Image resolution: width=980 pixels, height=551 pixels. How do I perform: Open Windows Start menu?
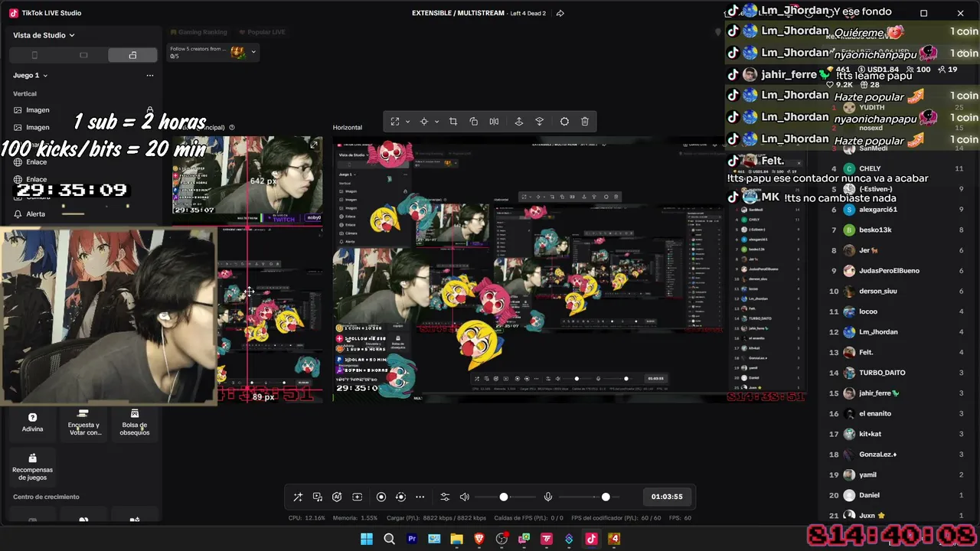click(367, 539)
